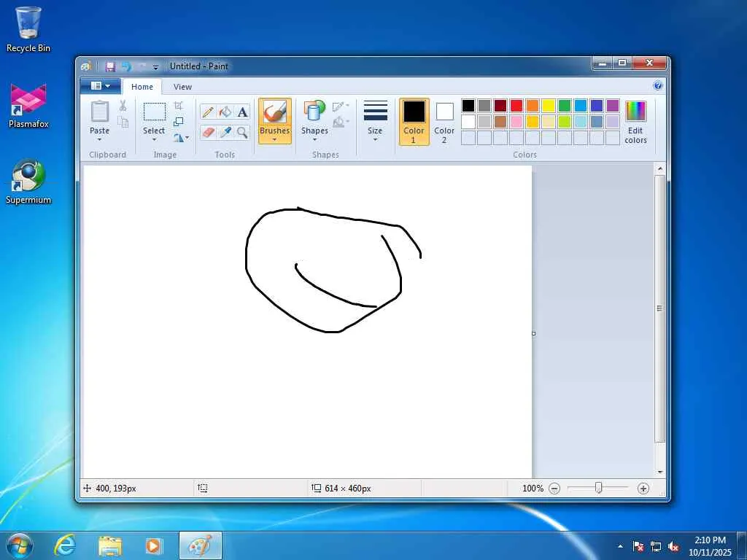Select Color 1 foreground box
This screenshot has height=560, width=747.
(414, 122)
